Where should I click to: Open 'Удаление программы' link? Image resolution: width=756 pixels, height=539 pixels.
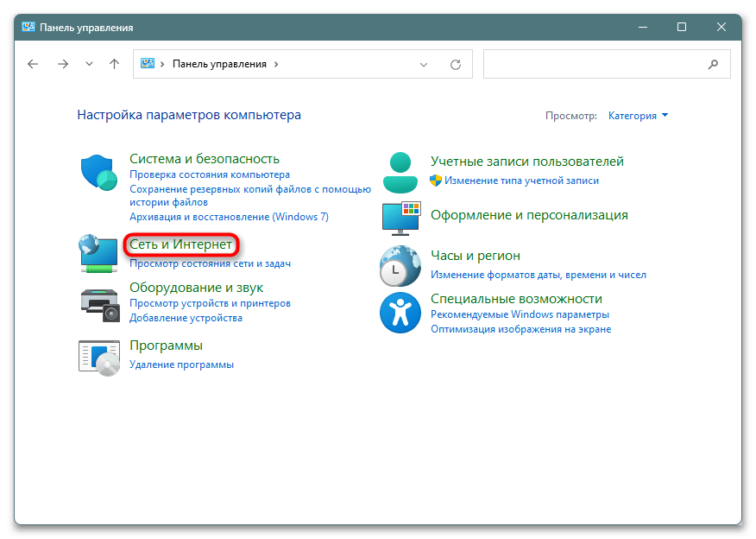tap(182, 365)
